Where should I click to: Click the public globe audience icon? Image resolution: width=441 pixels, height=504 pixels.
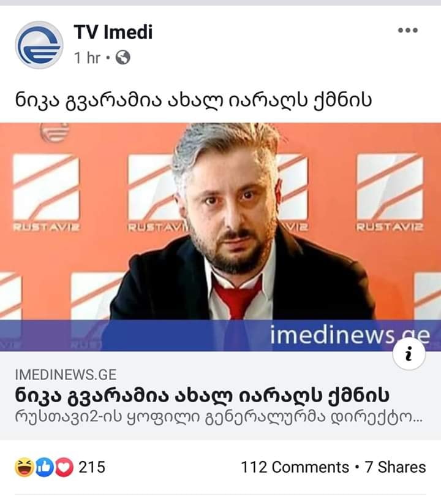click(x=123, y=58)
